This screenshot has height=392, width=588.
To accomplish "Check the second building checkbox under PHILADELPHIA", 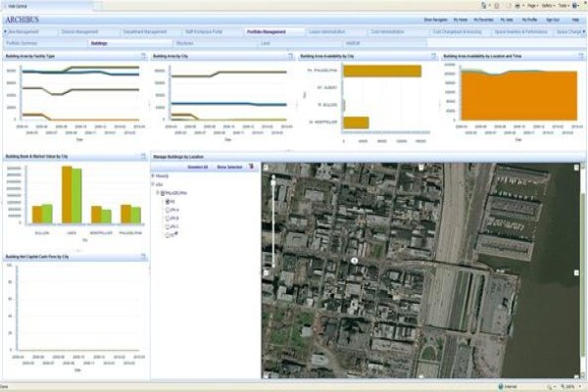I will pyautogui.click(x=168, y=210).
